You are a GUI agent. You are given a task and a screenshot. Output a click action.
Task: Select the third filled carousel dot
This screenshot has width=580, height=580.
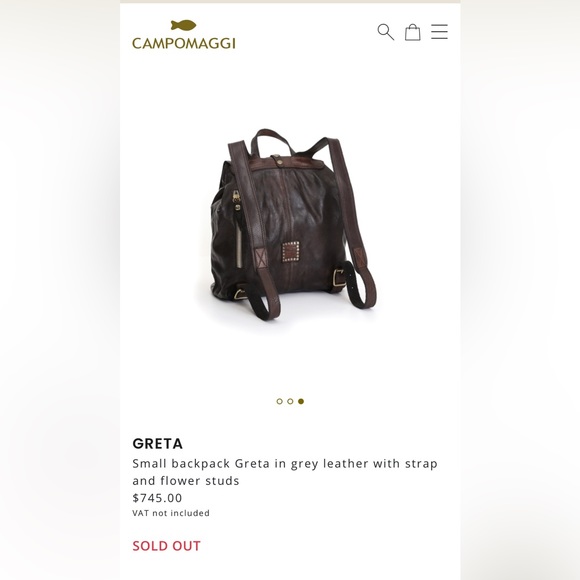(301, 401)
